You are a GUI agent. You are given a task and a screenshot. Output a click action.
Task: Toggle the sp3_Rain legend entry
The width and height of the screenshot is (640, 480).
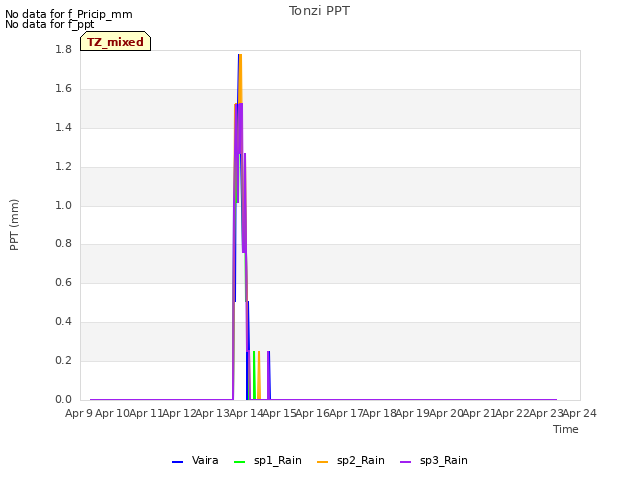[433, 461]
